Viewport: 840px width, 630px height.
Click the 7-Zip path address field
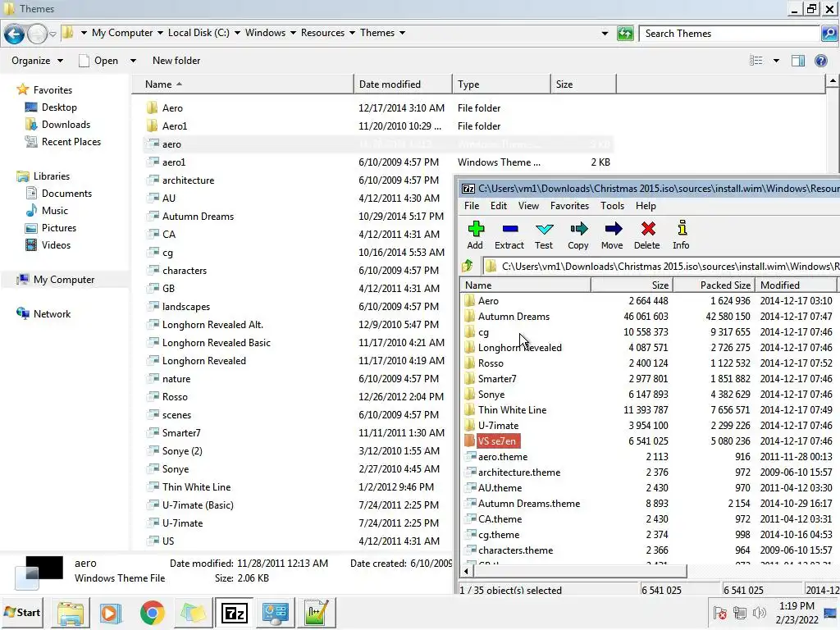coord(662,267)
